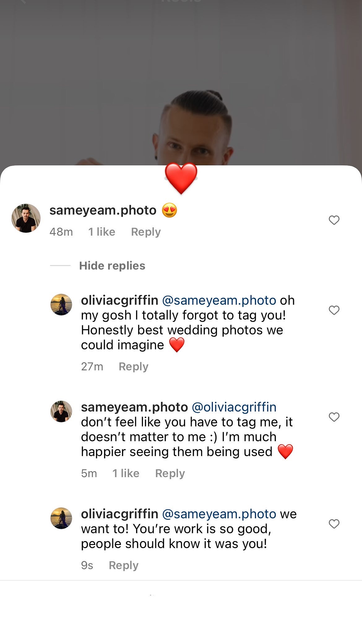
Task: Like oliviacgriffin's "forgot to tag you" reply
Action: click(334, 310)
